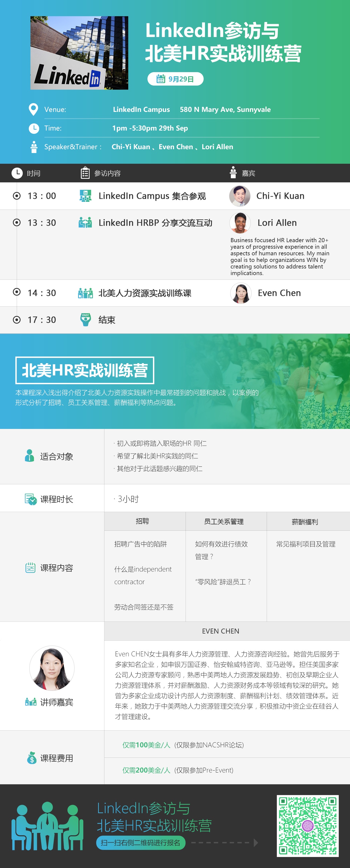
Task: Click the time 1pm -5:30pm 29th Sep
Action: (150, 128)
